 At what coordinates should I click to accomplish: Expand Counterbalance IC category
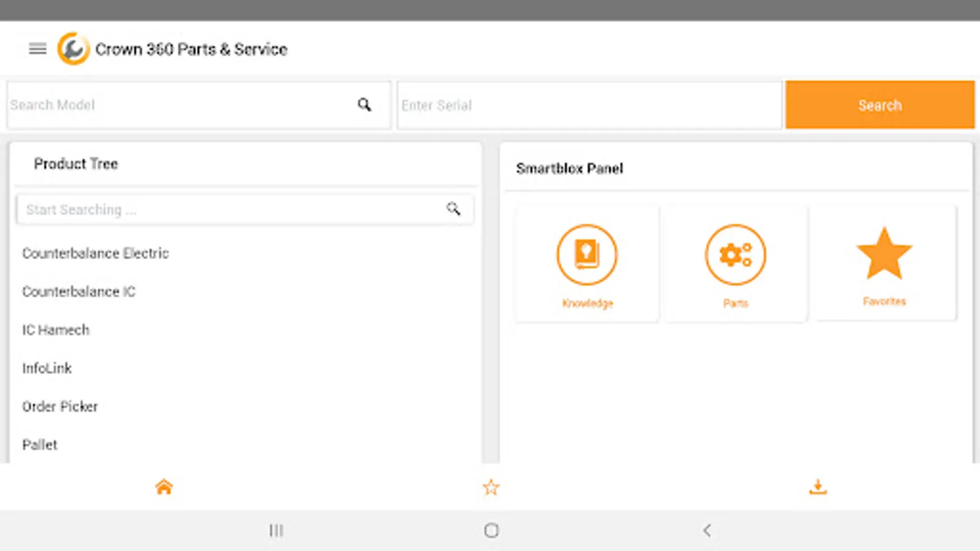(x=79, y=291)
